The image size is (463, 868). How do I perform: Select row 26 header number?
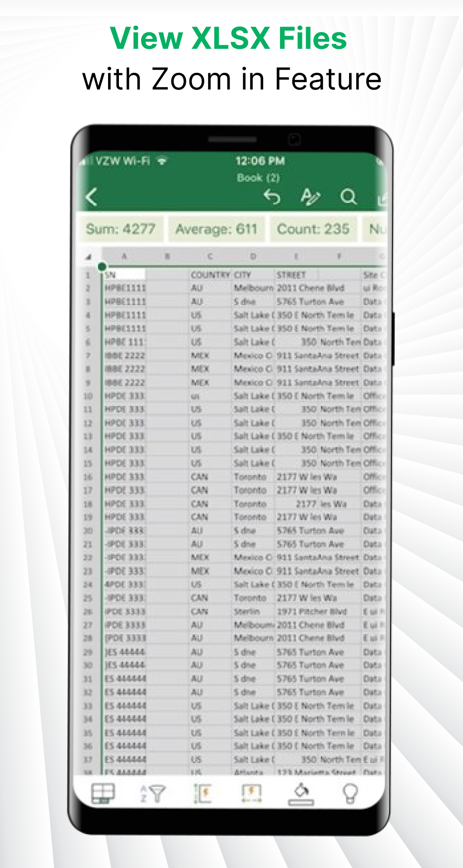tap(88, 612)
